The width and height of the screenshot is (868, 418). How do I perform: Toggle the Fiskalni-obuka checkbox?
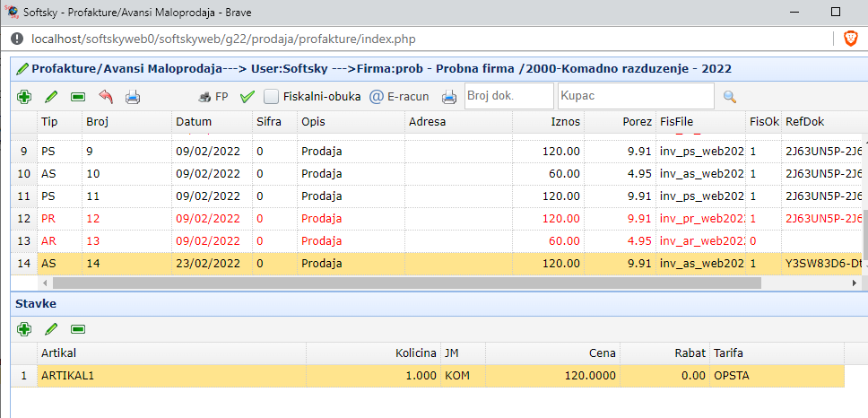271,97
